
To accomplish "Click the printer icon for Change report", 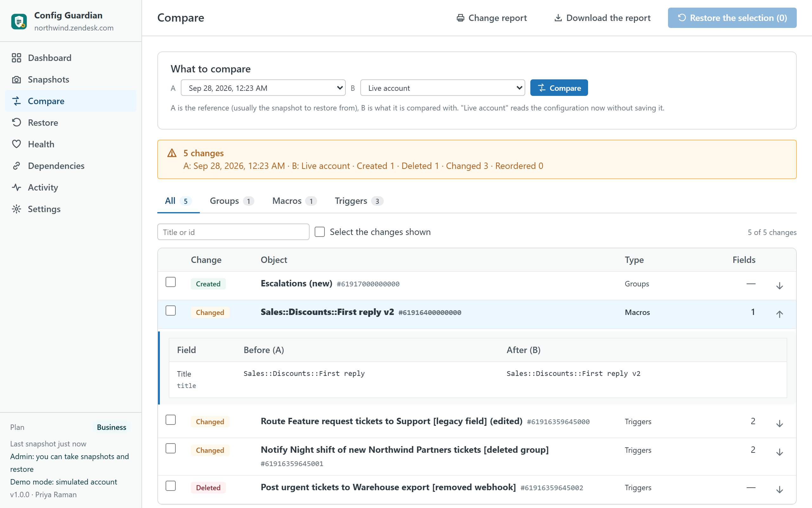I will [x=460, y=18].
